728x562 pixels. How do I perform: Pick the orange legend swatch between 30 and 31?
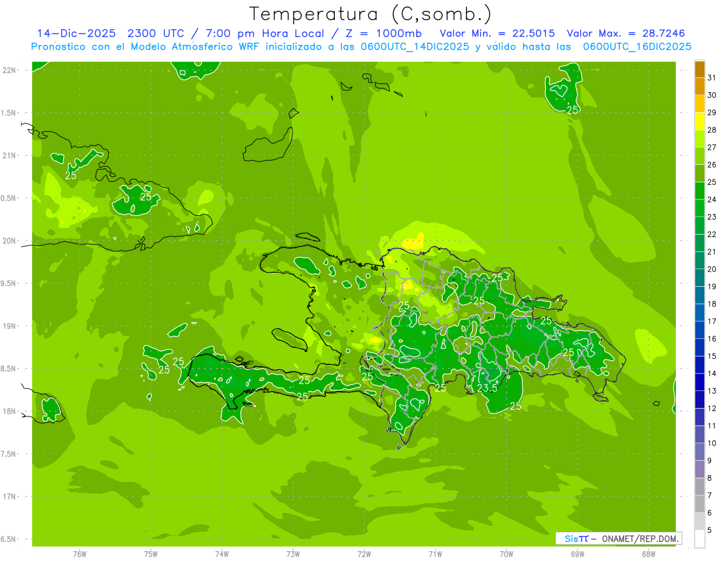click(x=699, y=87)
